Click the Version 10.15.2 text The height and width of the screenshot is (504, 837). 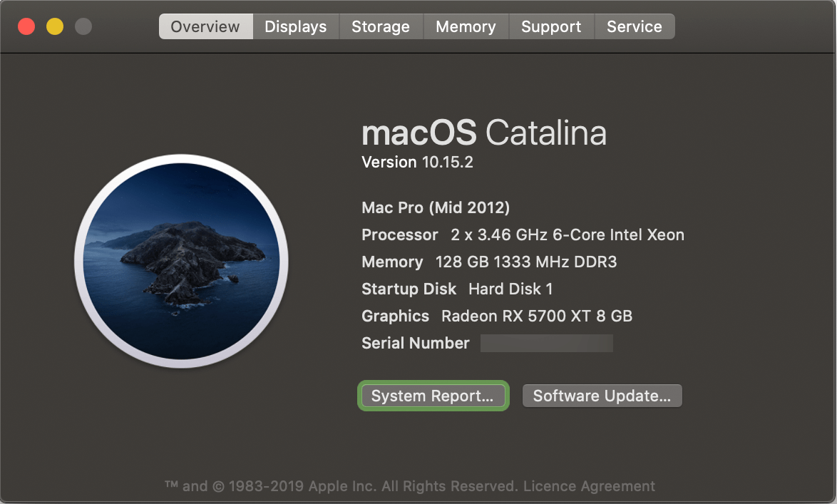coord(417,163)
